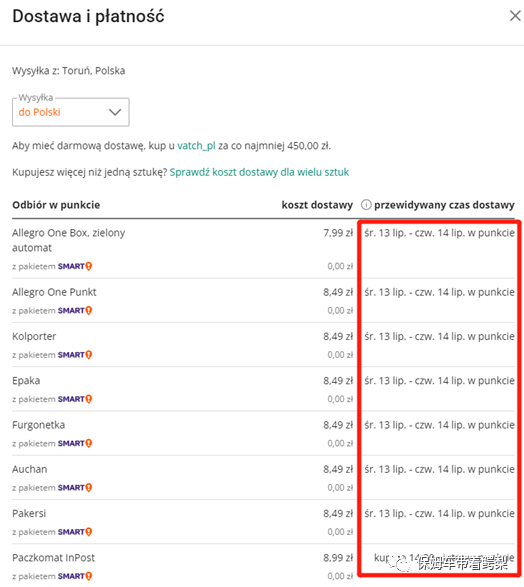Click SMART badge under Paczkomat InPost
The image size is (524, 587).
click(x=75, y=576)
